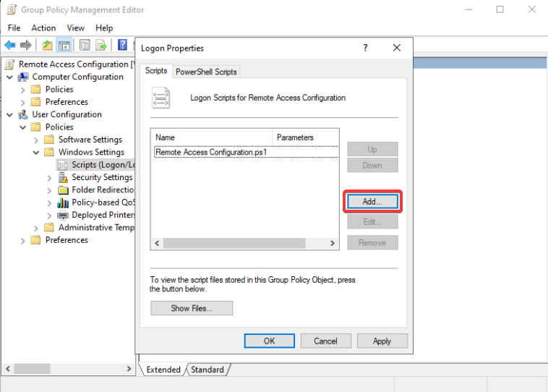Select the Remote Access Configuration.ps1 script row
The width and height of the screenshot is (548, 392).
click(x=211, y=153)
